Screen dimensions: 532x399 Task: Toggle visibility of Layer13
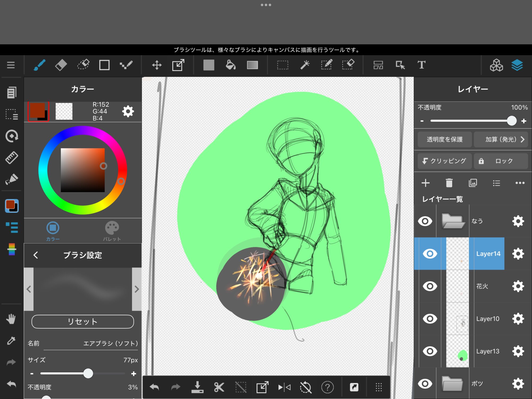tap(430, 351)
